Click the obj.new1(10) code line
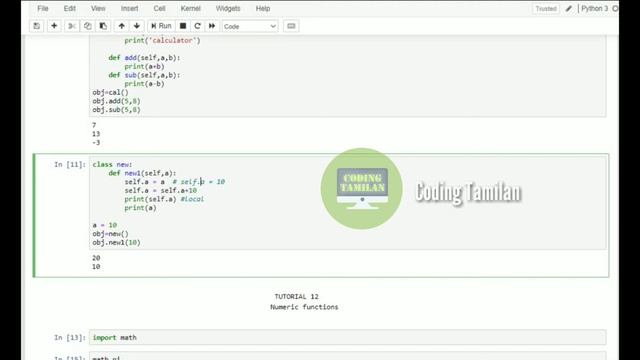The height and width of the screenshot is (360, 640). pyautogui.click(x=116, y=242)
